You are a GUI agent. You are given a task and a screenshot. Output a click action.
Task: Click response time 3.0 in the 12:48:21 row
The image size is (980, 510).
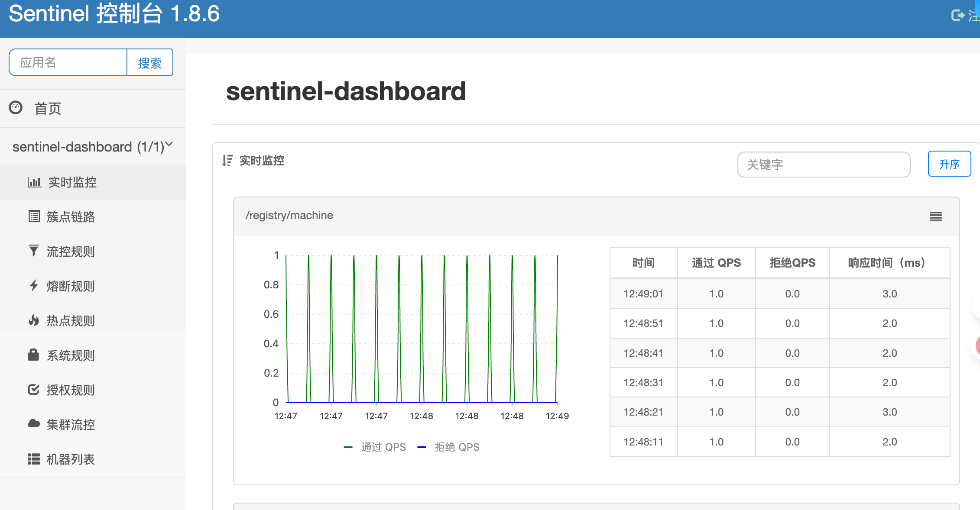pos(889,412)
